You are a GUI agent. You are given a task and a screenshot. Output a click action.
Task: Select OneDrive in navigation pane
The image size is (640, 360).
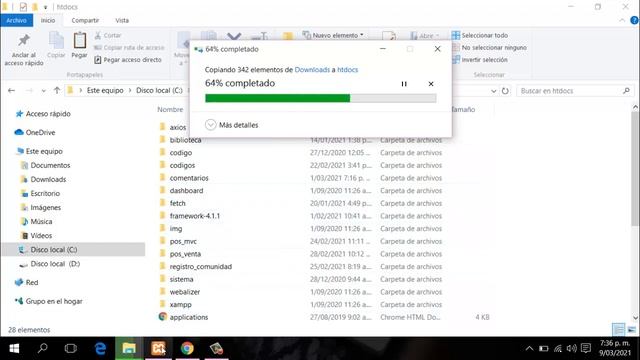(x=40, y=133)
